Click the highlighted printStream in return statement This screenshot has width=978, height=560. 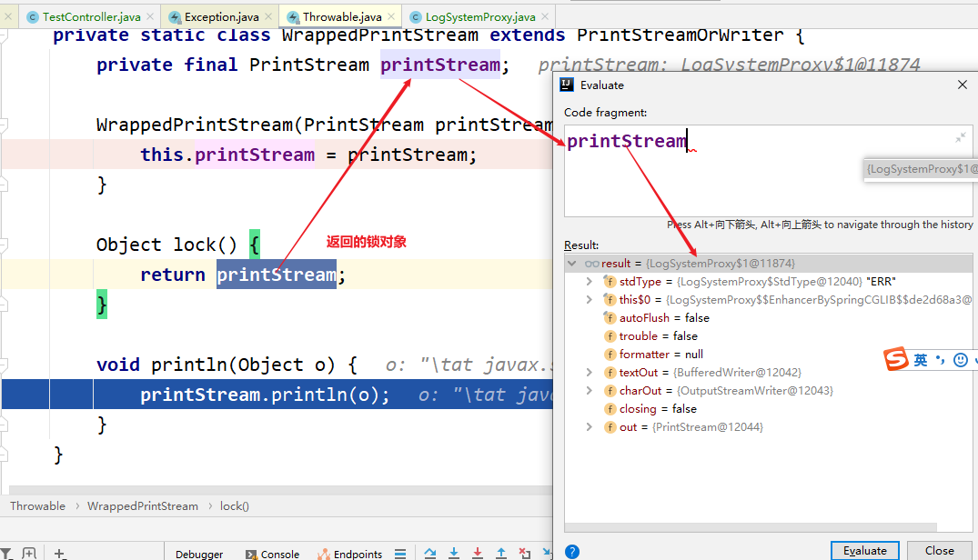(277, 274)
